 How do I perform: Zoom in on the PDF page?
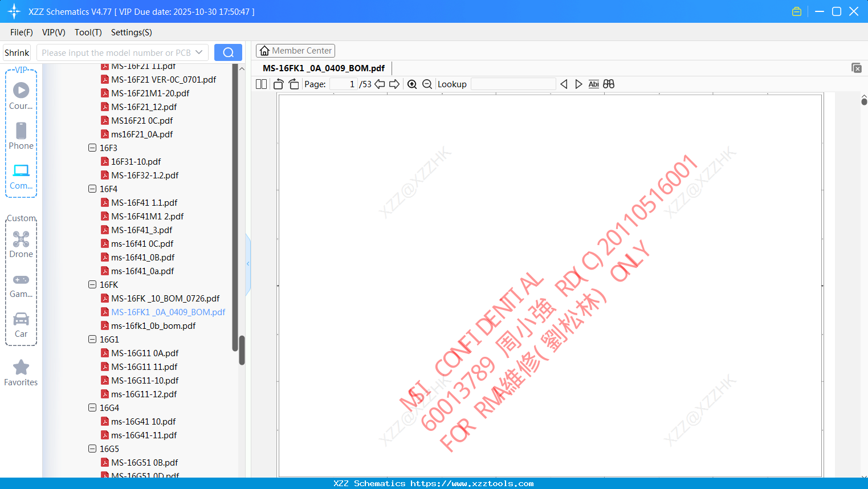412,84
